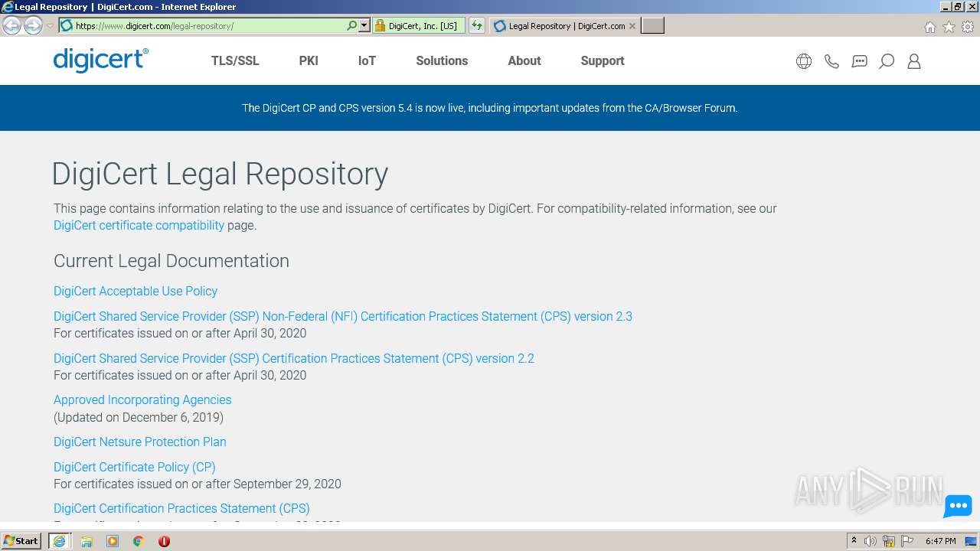The height and width of the screenshot is (551, 980).
Task: Open recent pages dropdown next to Forward
Action: pos(50,26)
